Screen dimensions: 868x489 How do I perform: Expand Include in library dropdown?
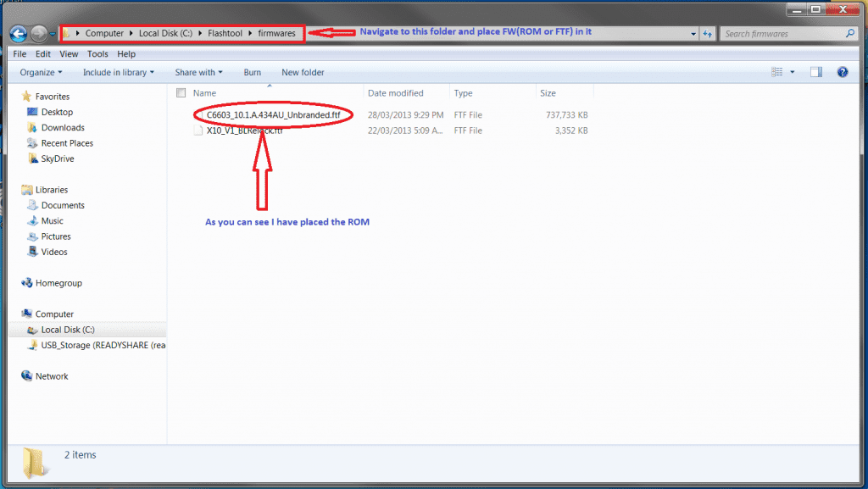click(119, 73)
